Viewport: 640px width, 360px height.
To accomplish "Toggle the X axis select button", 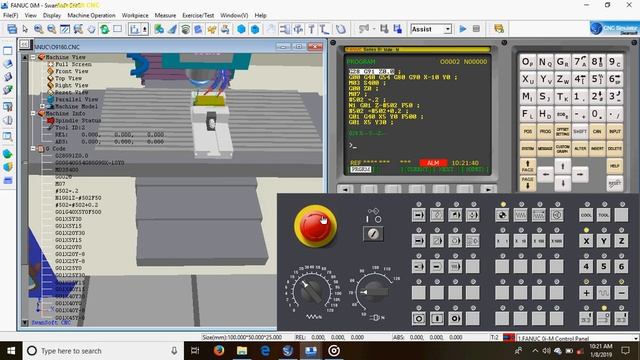I will 586,241.
